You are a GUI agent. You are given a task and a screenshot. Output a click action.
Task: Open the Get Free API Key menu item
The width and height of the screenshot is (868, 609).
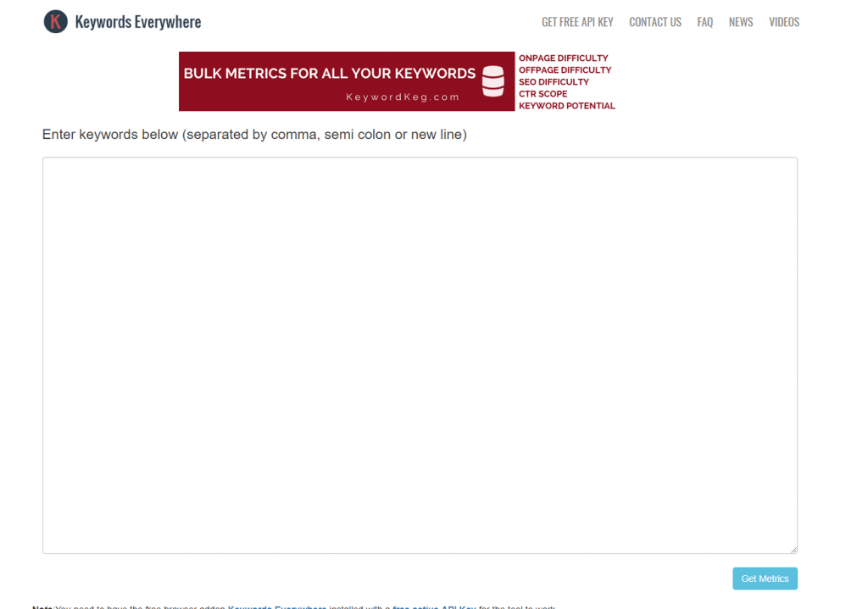tap(577, 22)
